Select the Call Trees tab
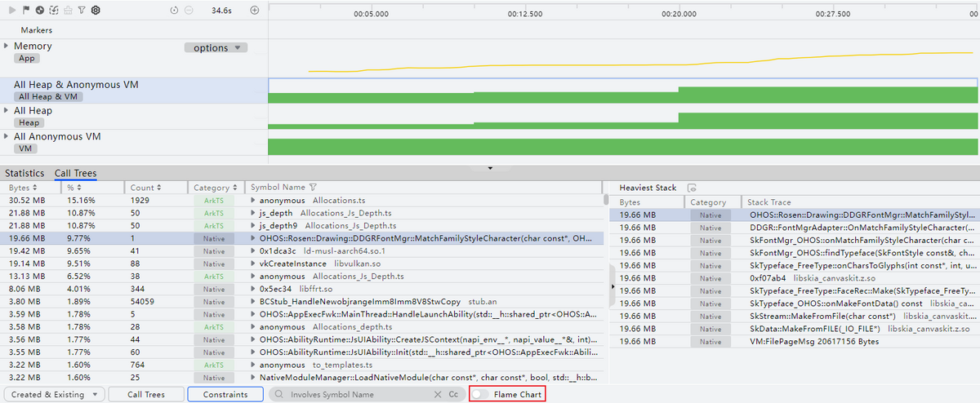Image resolution: width=980 pixels, height=403 pixels. point(75,173)
